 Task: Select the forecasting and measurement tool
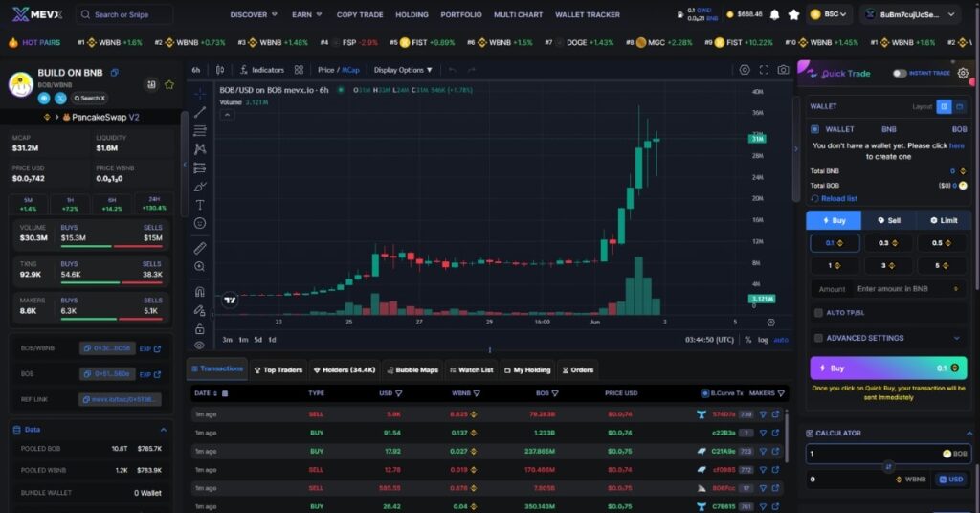pyautogui.click(x=199, y=167)
